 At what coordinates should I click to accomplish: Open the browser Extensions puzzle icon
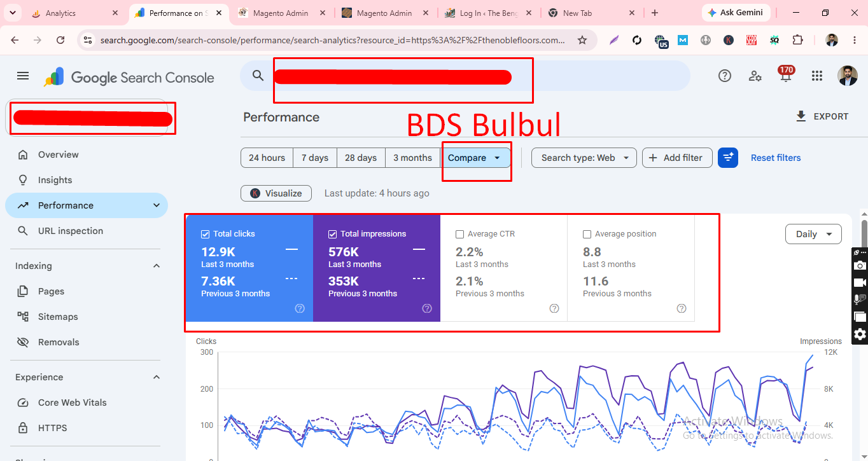pos(797,40)
